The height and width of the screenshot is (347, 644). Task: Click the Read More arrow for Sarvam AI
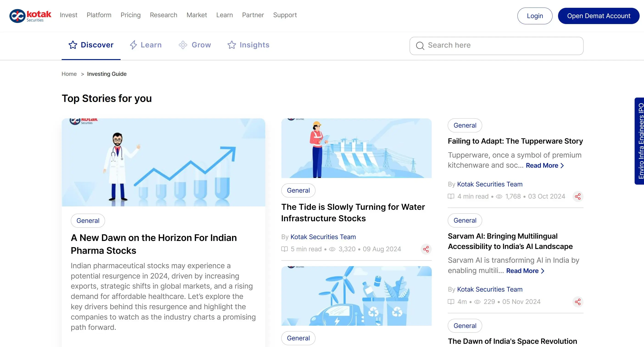543,271
